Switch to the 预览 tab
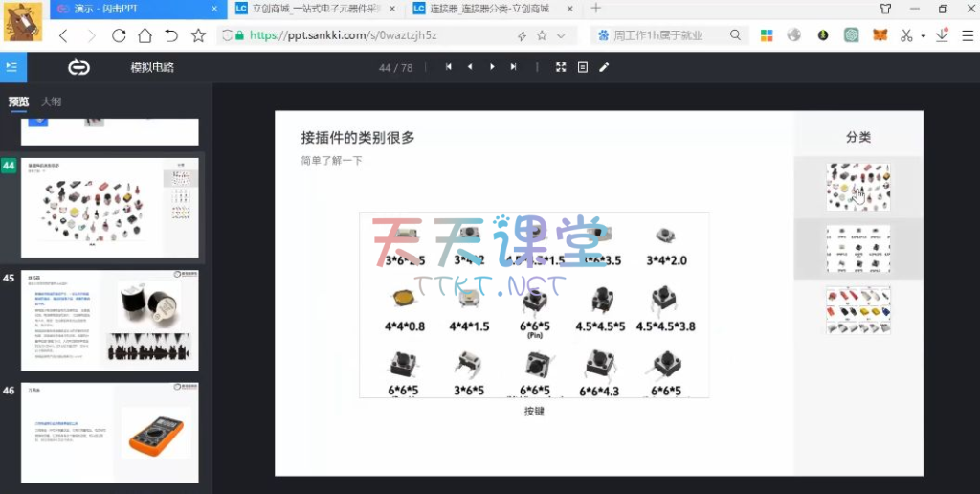This screenshot has width=980, height=494. (18, 101)
